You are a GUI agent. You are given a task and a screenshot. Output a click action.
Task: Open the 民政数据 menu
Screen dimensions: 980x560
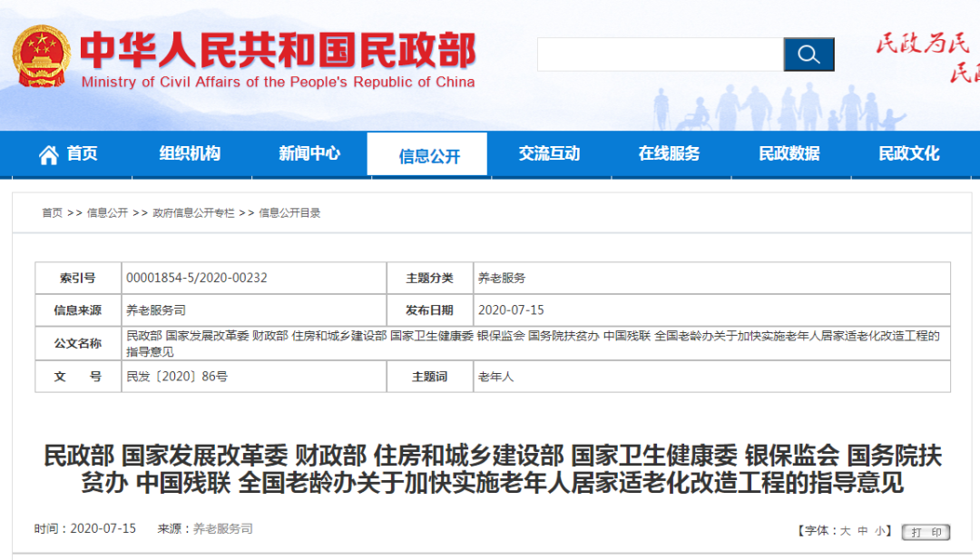pos(789,154)
